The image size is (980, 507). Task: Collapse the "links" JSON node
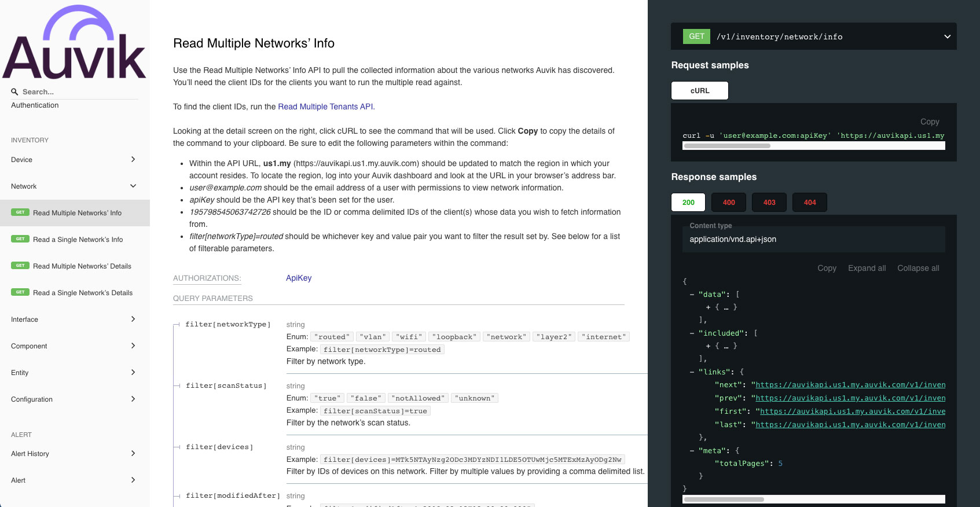point(692,372)
